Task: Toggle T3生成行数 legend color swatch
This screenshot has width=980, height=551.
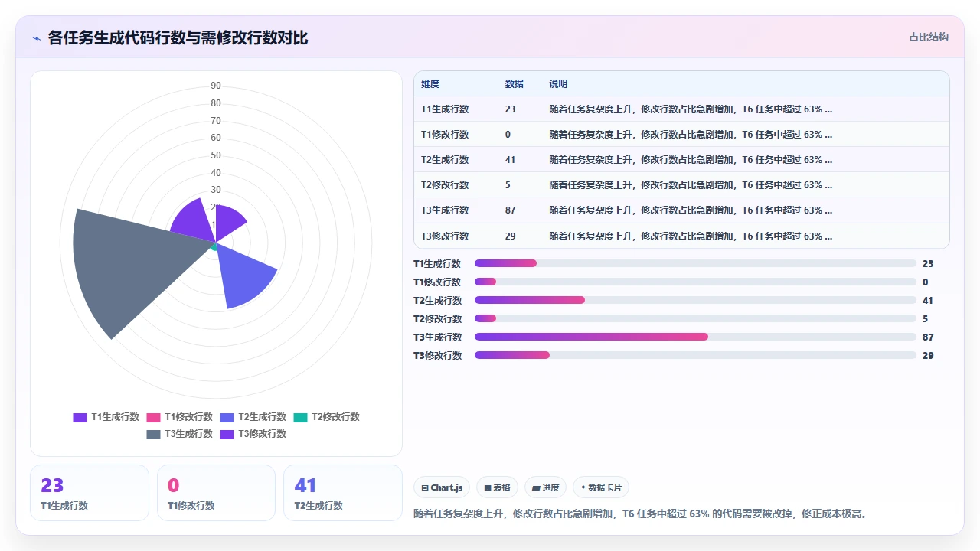Action: (x=153, y=434)
